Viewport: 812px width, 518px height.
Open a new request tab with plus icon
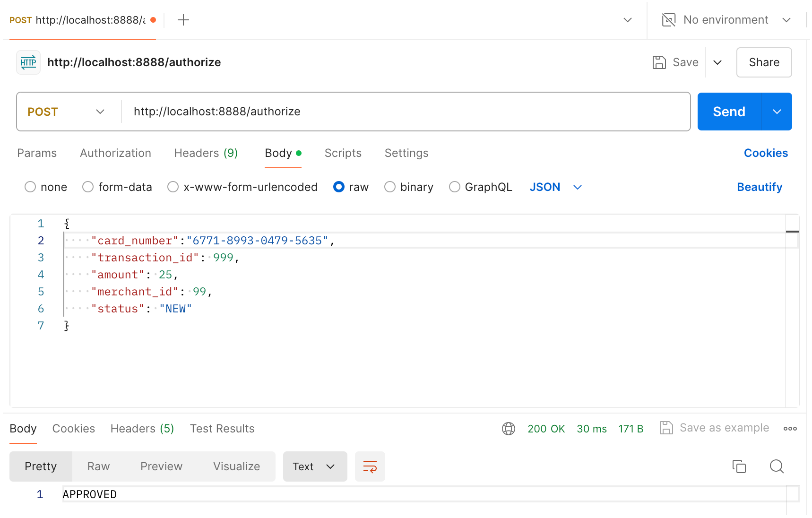(183, 20)
